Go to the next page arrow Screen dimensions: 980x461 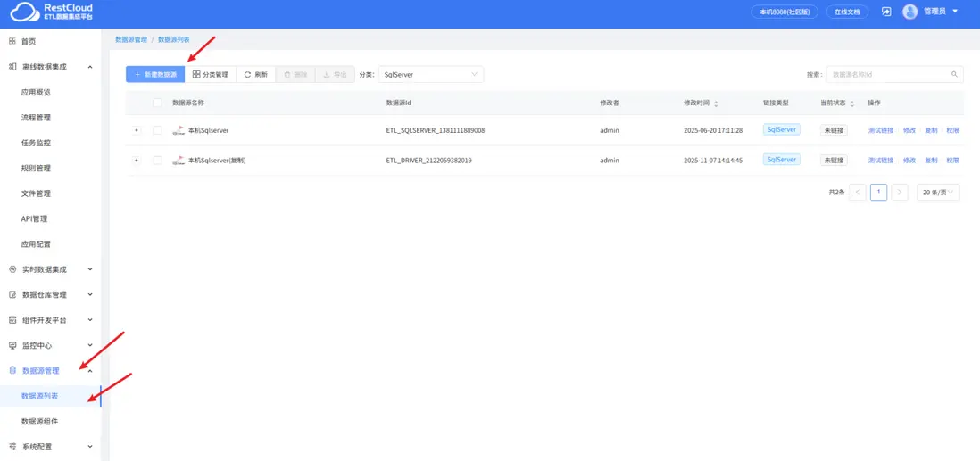(x=900, y=193)
